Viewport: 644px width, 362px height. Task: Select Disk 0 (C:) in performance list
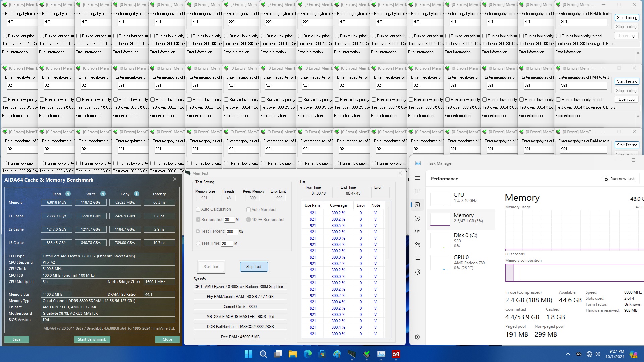tap(462, 240)
